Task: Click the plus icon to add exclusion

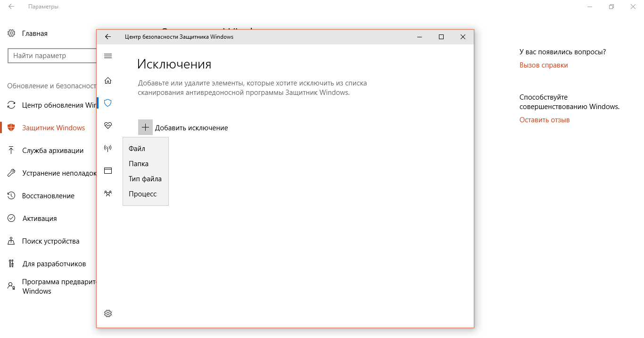Action: [145, 127]
